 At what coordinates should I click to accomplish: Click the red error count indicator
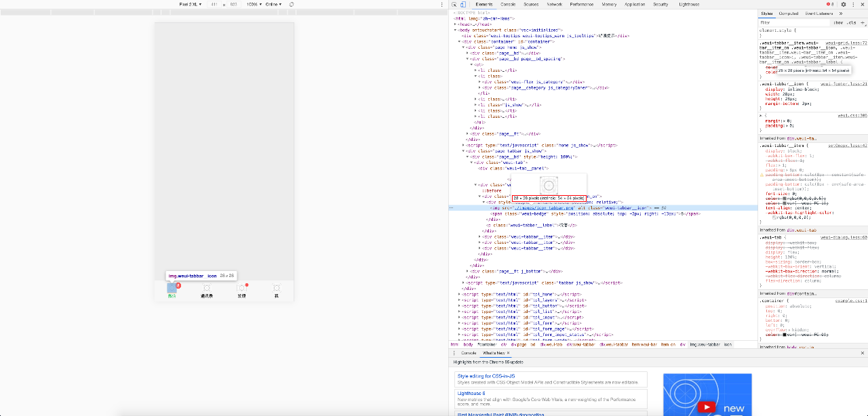click(830, 4)
